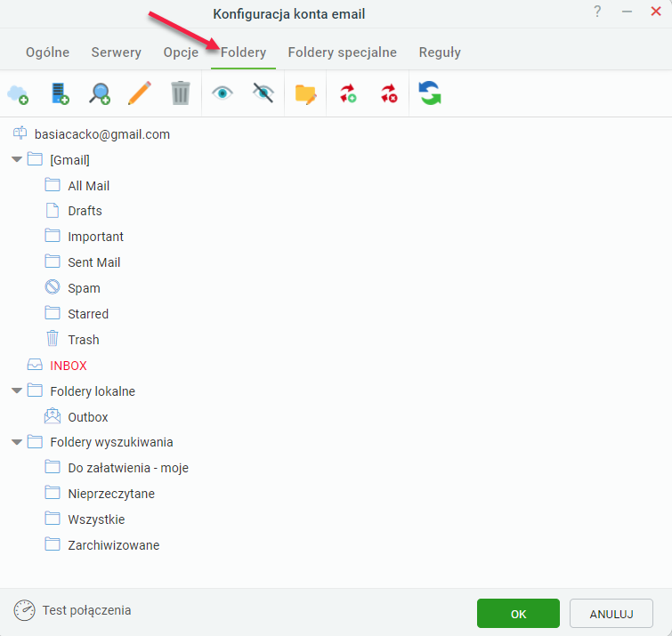Switch to the Reguły tab

coord(440,52)
